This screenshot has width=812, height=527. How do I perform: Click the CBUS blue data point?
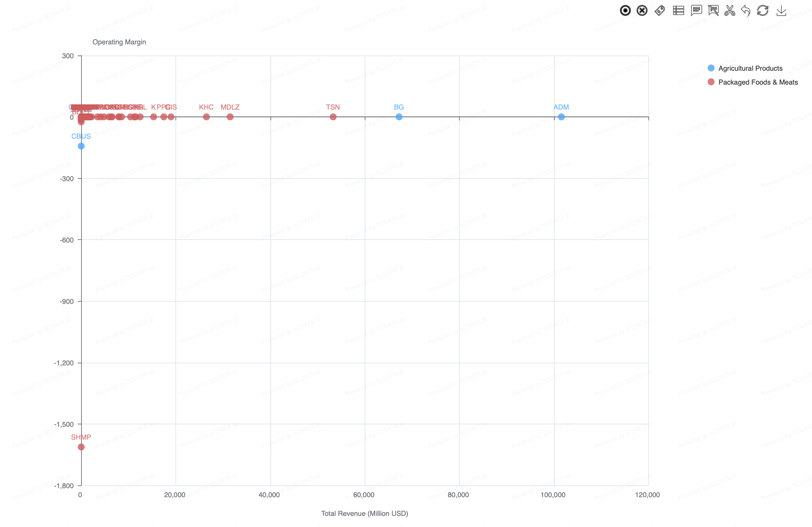click(81, 146)
